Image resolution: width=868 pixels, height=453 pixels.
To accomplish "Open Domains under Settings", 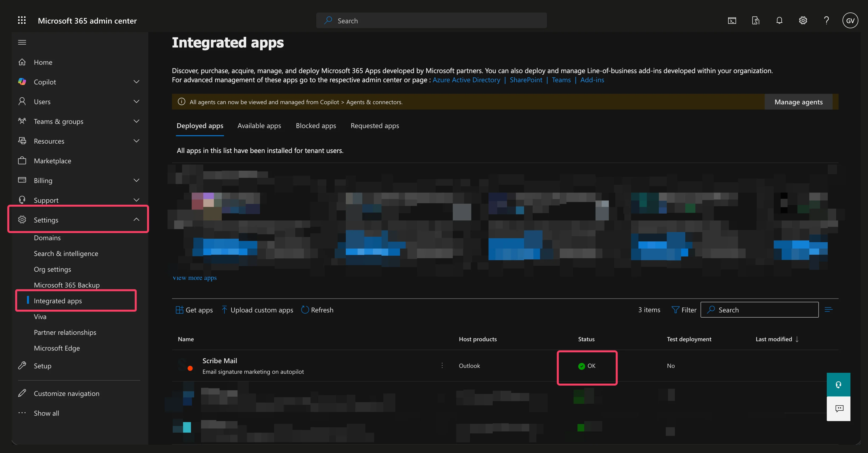I will (47, 238).
